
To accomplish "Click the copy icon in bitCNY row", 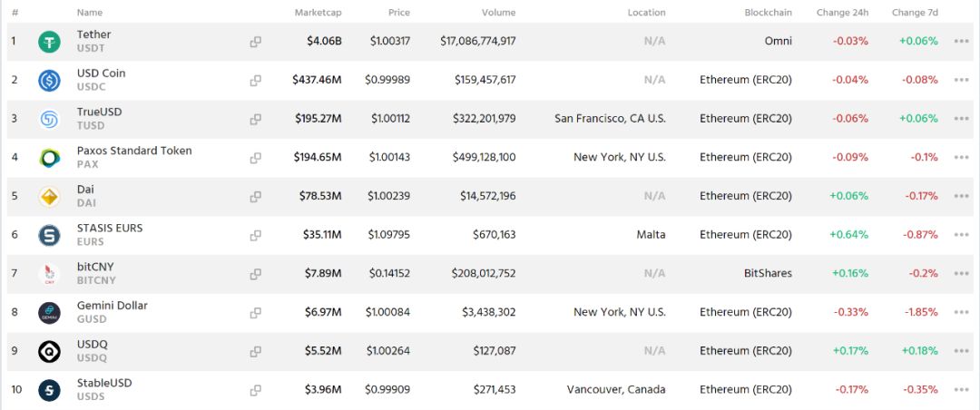I will pos(255,274).
